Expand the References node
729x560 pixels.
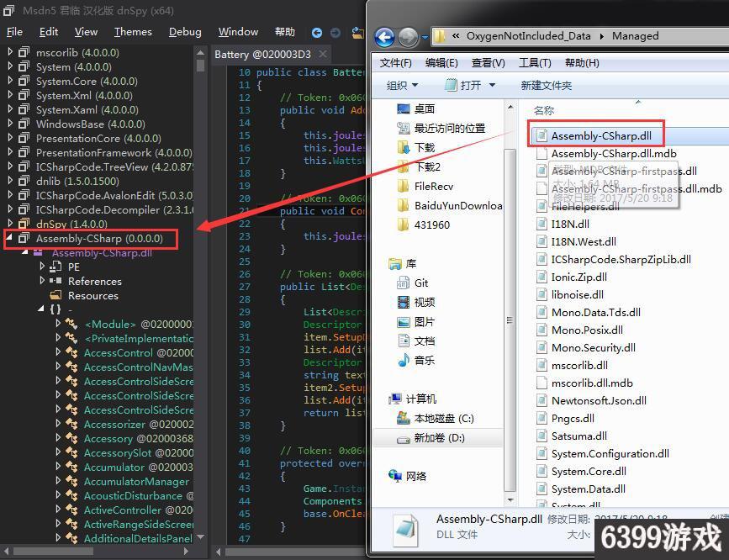click(x=42, y=281)
